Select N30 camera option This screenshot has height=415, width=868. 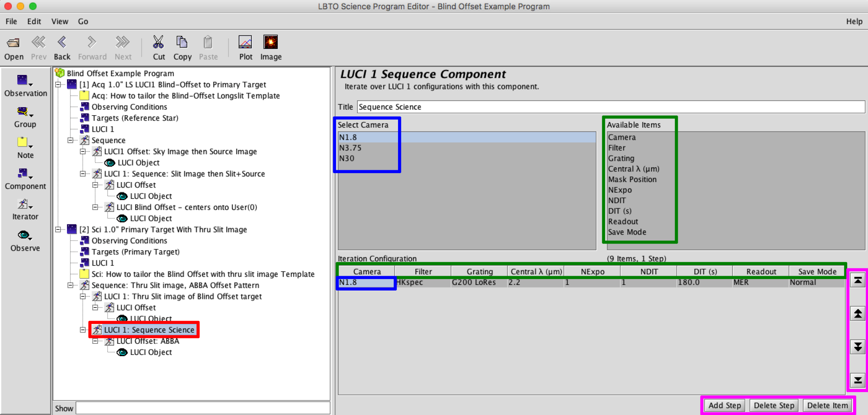click(467, 158)
